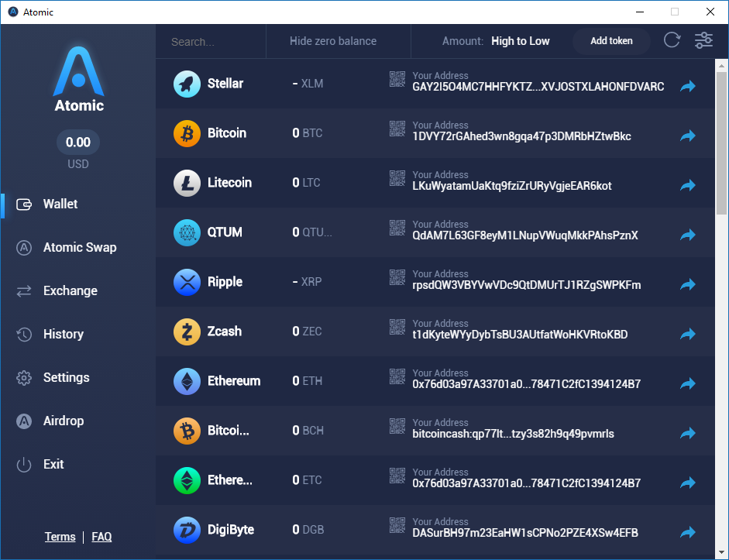
Task: Click the Atomic logo in sidebar
Action: 78,79
